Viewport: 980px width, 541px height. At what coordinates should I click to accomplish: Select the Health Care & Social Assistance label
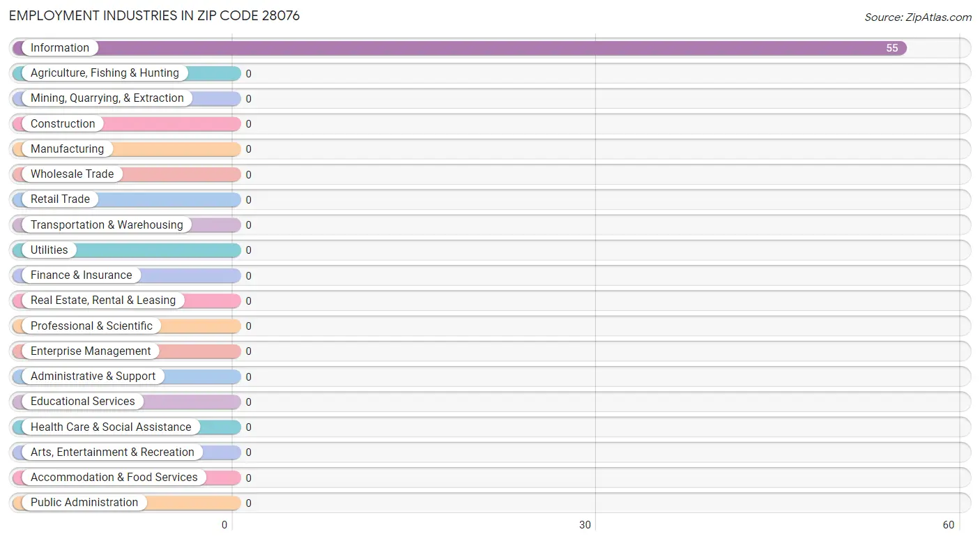point(111,427)
